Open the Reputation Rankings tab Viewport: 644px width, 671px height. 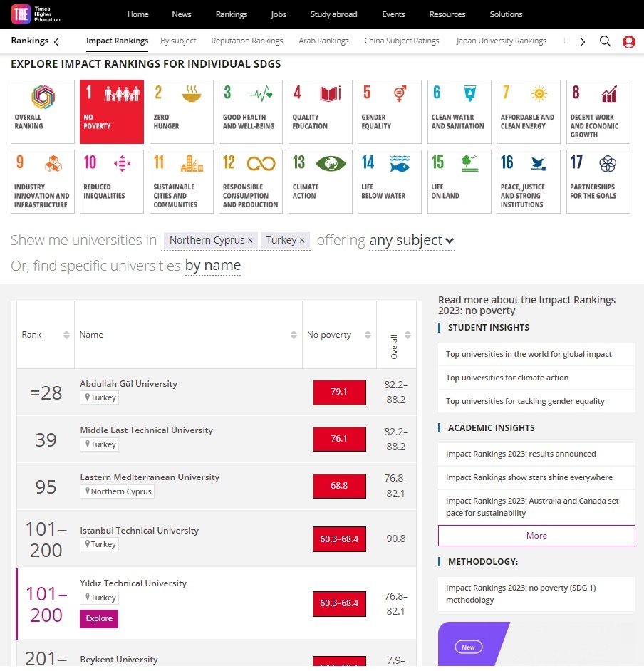tap(246, 41)
